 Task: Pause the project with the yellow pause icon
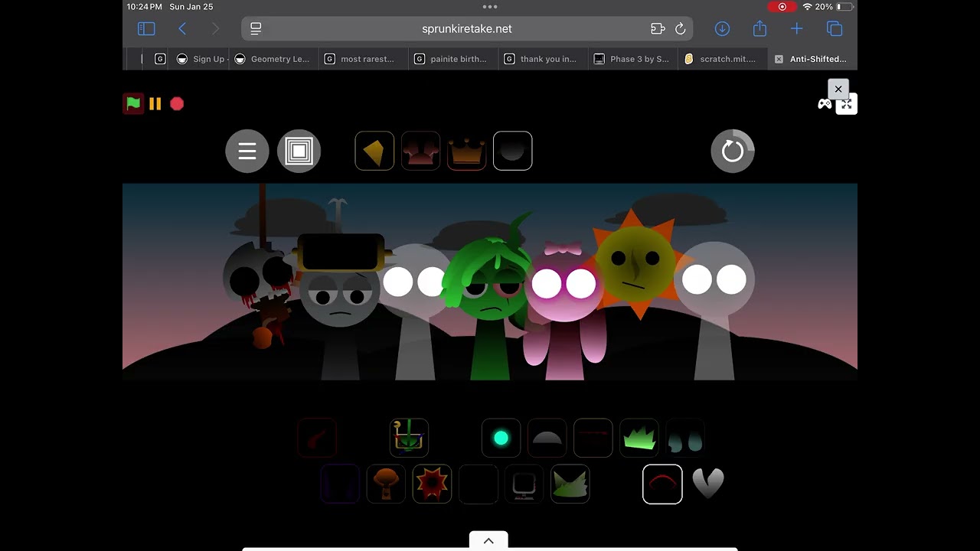155,103
